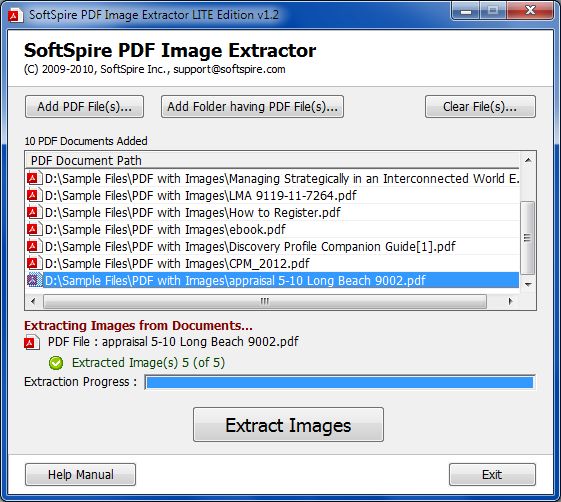
Task: Click PDF icon beside Discovery Profile Companion Guide
Action: pyautogui.click(x=34, y=246)
